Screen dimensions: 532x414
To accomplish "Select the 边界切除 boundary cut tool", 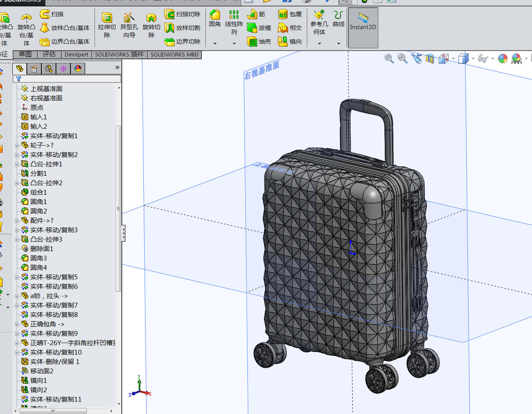I will pyautogui.click(x=182, y=41).
